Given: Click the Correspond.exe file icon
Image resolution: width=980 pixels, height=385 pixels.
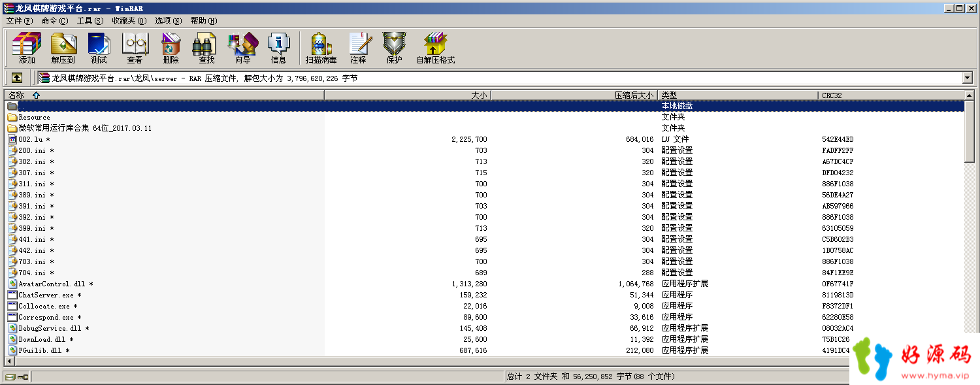Looking at the screenshot, I should tap(12, 317).
